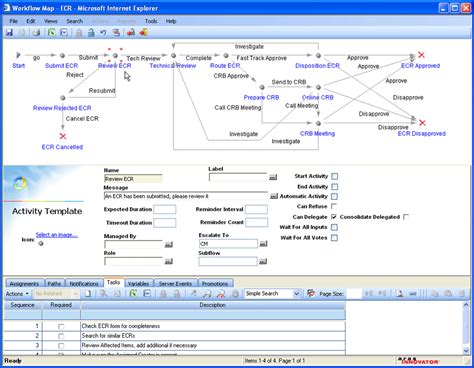The height and width of the screenshot is (368, 474).
Task: Click the CRB Meeting activity label
Action: (x=317, y=133)
